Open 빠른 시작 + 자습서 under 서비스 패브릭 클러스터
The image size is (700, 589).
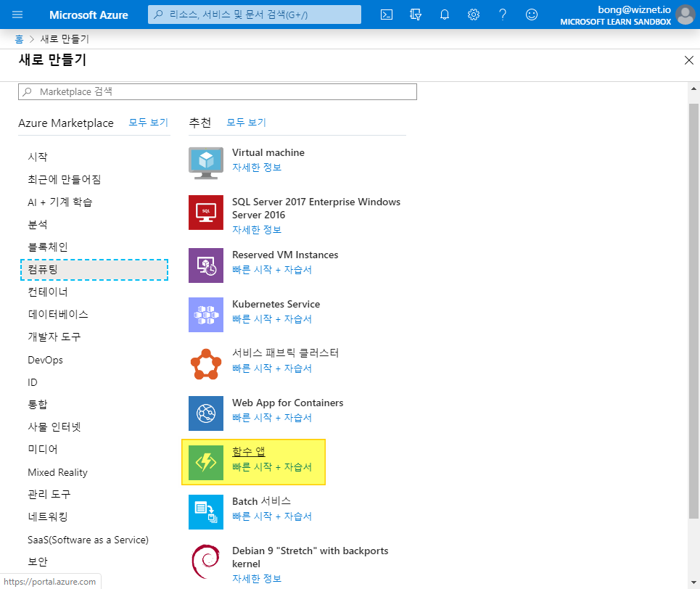click(272, 368)
